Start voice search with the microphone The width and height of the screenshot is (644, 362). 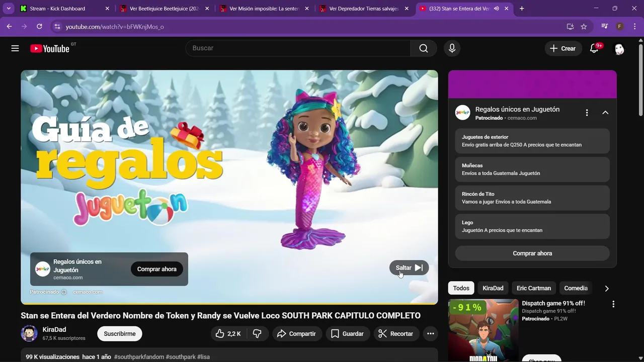point(452,48)
